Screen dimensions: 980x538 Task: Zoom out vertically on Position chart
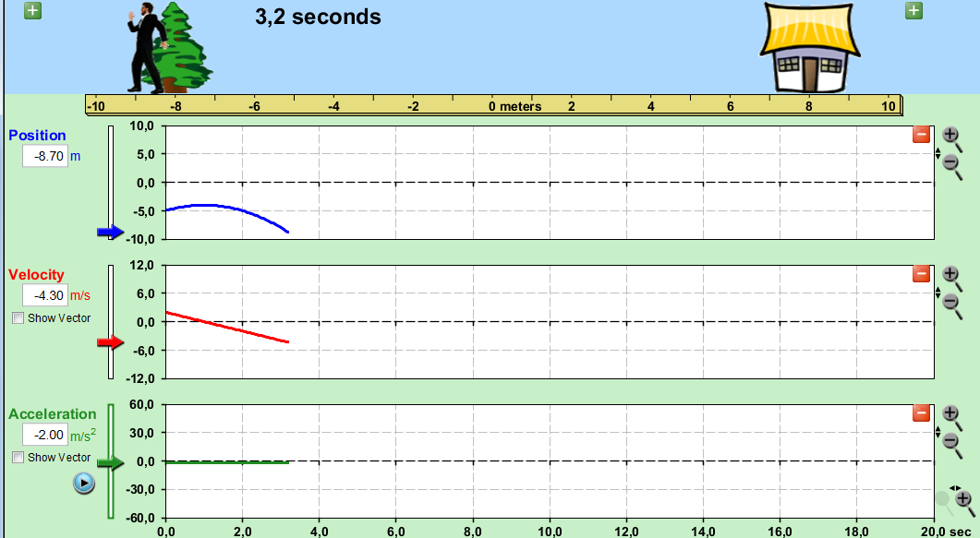click(x=952, y=167)
